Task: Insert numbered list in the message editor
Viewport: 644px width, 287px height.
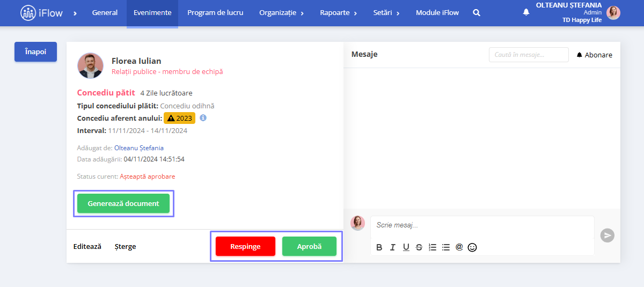Action: [433, 247]
